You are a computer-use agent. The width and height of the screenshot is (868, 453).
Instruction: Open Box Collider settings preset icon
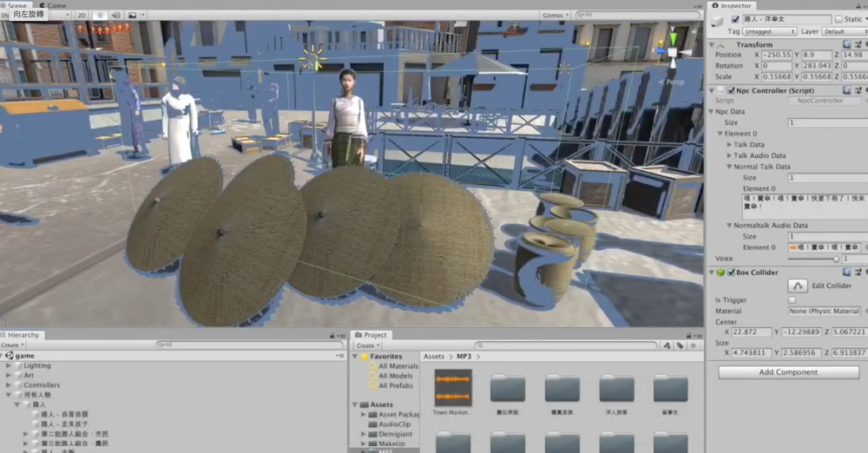pyautogui.click(x=858, y=272)
